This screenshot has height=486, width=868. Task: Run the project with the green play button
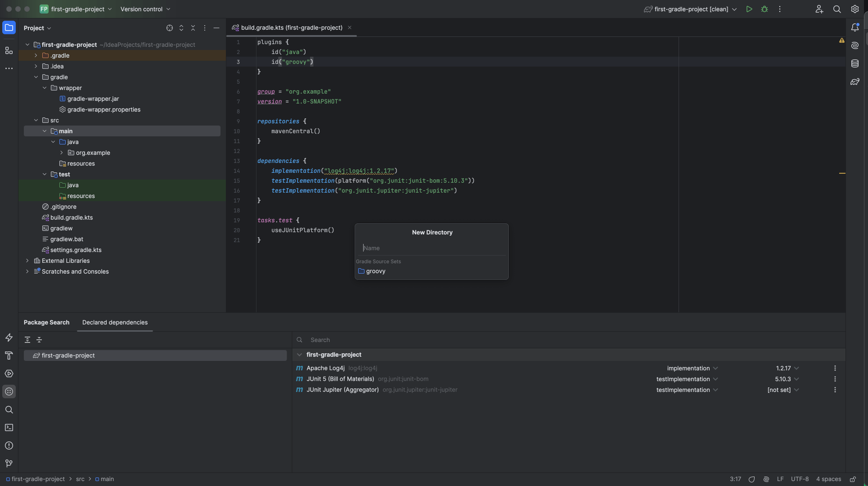(749, 9)
